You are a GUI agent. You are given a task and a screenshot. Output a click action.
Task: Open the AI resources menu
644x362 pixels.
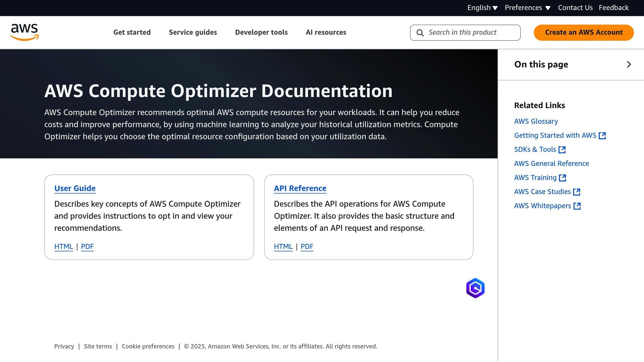[x=326, y=32]
